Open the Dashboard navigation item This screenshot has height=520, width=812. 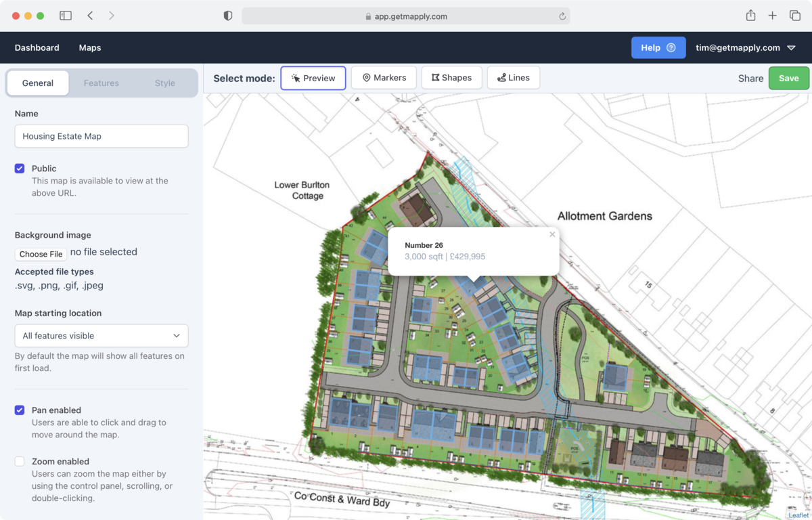tap(37, 47)
